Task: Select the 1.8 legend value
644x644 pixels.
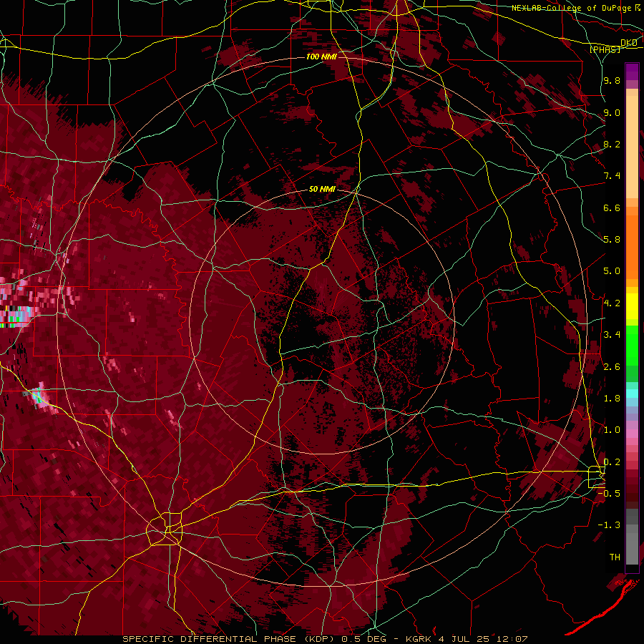Action: (x=612, y=399)
